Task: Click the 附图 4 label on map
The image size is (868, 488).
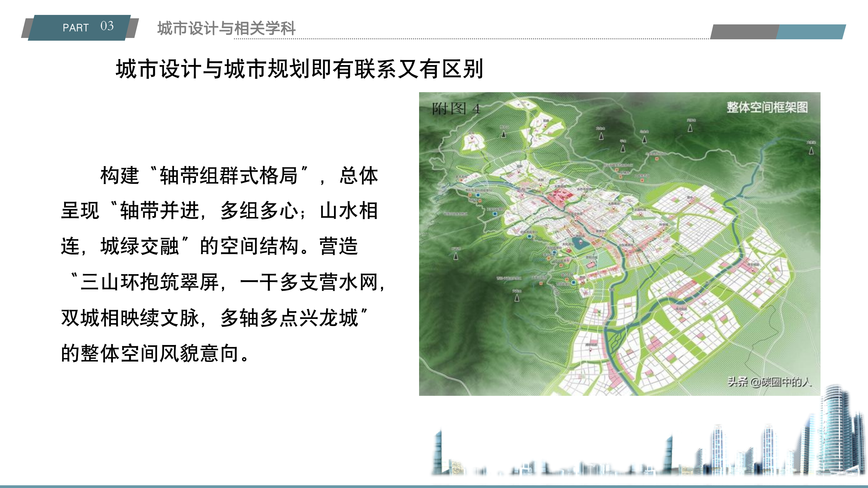Action: pyautogui.click(x=455, y=109)
